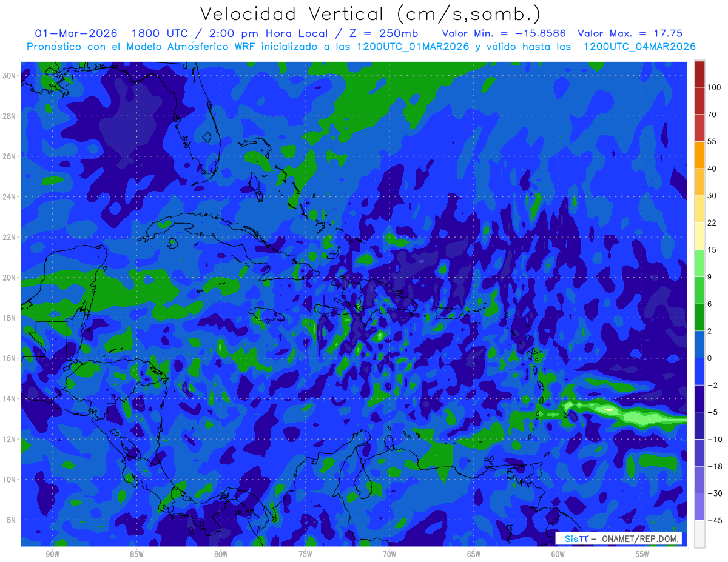Click the init time '1200UTC_01MAR2026'
The image size is (728, 562).
(x=414, y=47)
